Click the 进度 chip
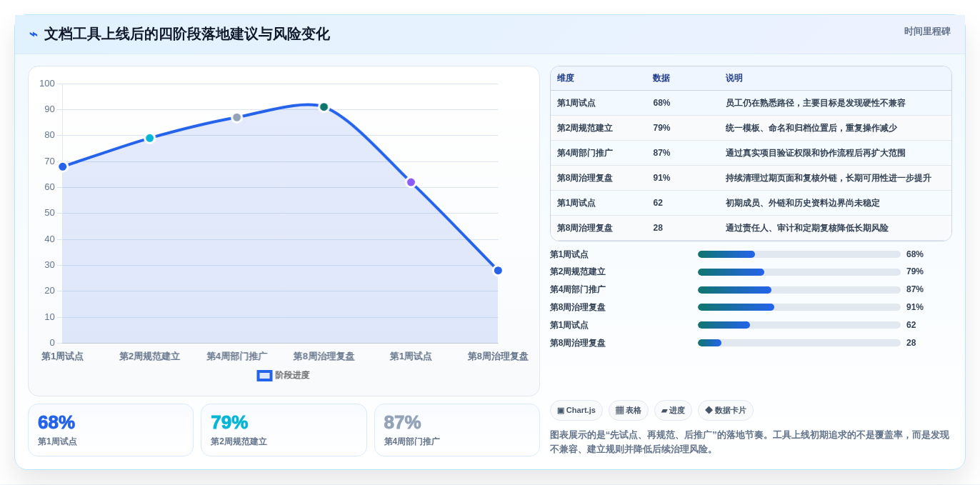Screen dimensions: 980x485 tap(673, 410)
